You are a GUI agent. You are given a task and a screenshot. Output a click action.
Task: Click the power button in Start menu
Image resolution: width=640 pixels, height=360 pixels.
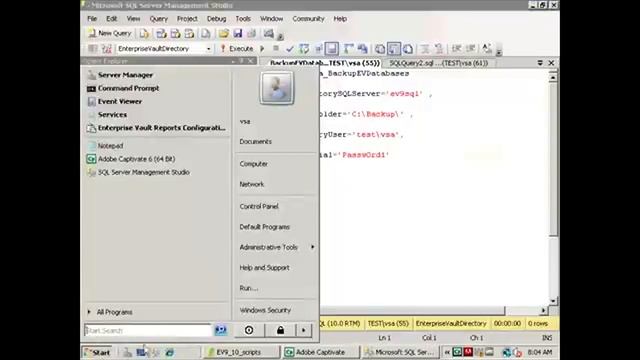pos(249,330)
